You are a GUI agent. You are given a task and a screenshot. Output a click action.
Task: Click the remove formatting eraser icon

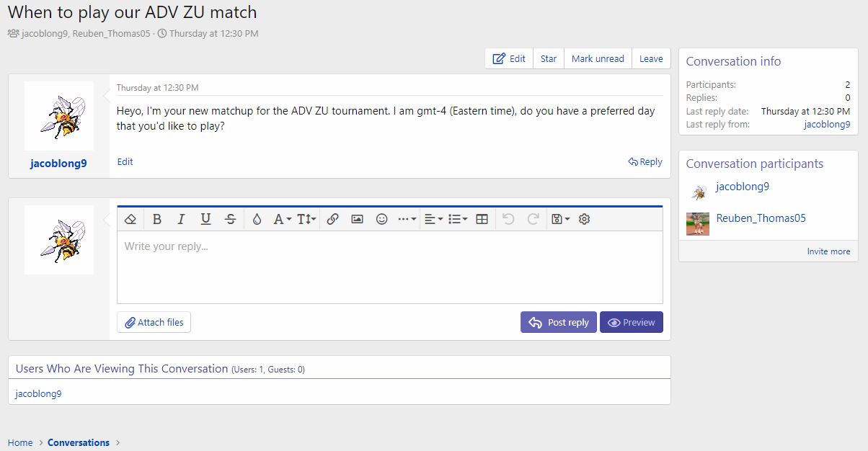(x=130, y=219)
